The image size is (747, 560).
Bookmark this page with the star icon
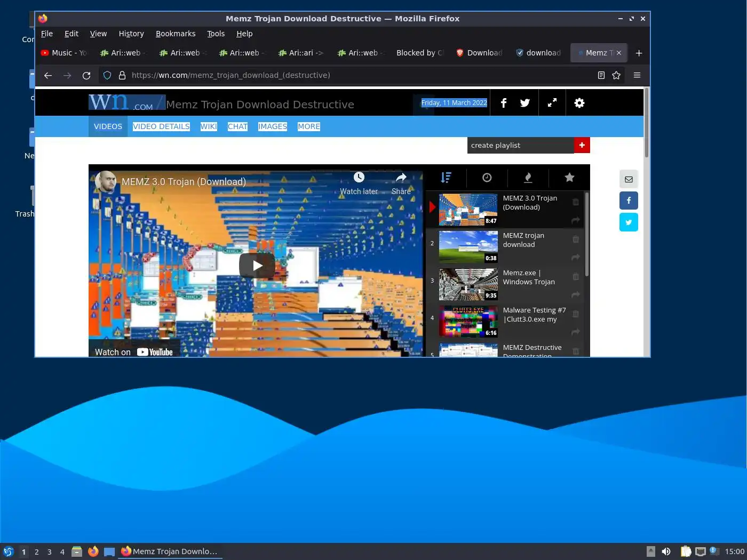[x=616, y=75]
